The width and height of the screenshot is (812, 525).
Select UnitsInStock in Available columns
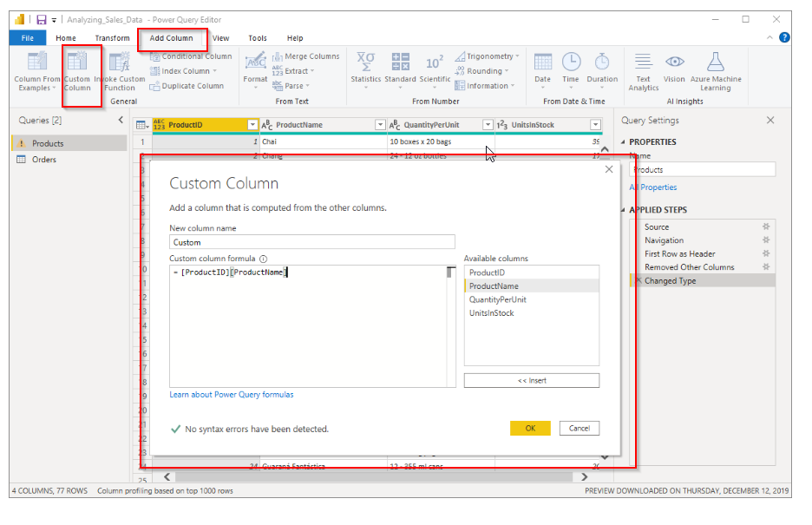point(532,312)
